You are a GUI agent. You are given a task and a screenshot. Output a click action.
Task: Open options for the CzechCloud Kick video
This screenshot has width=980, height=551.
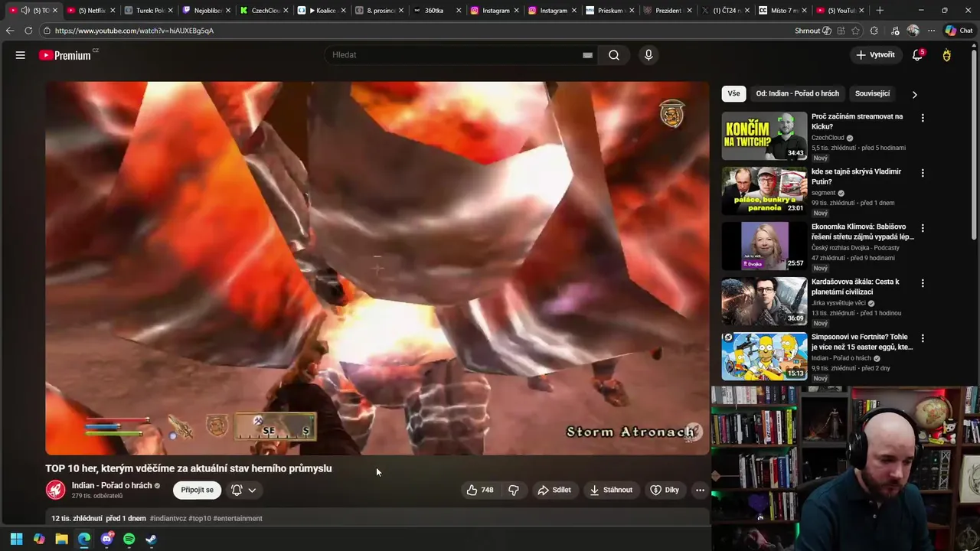pyautogui.click(x=923, y=118)
